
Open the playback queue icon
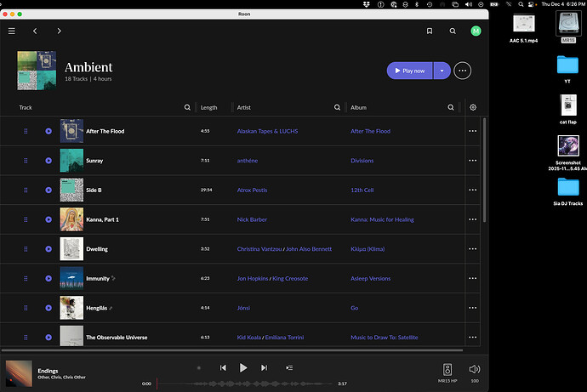289,367
